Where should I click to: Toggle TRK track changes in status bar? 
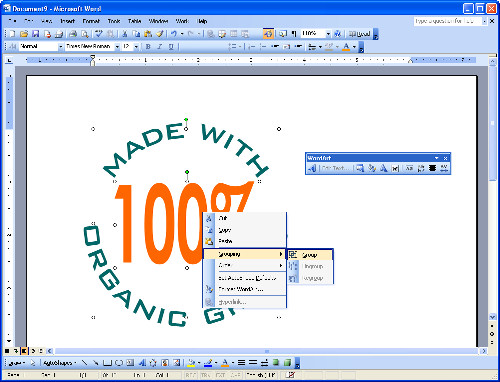[x=206, y=375]
